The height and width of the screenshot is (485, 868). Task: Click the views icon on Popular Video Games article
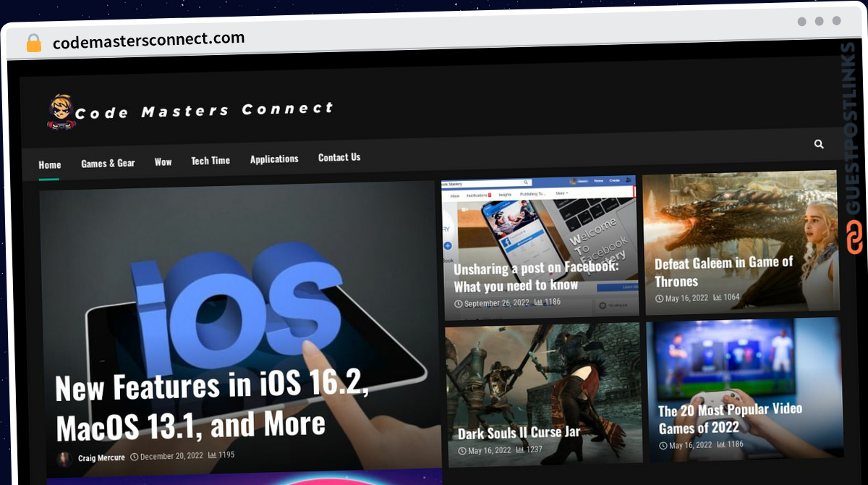click(720, 444)
